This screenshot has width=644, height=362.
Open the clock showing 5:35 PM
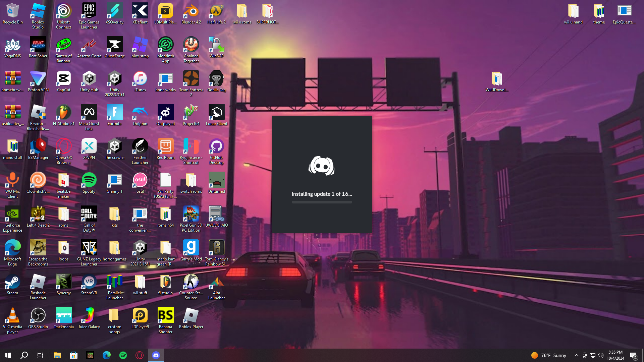(615, 355)
